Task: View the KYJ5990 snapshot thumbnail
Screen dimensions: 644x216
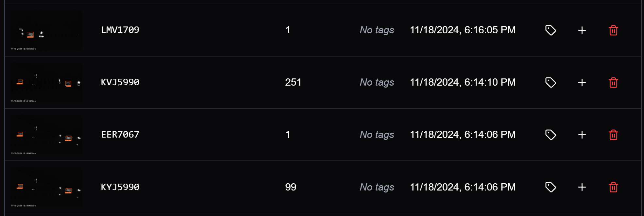Action: point(46,187)
